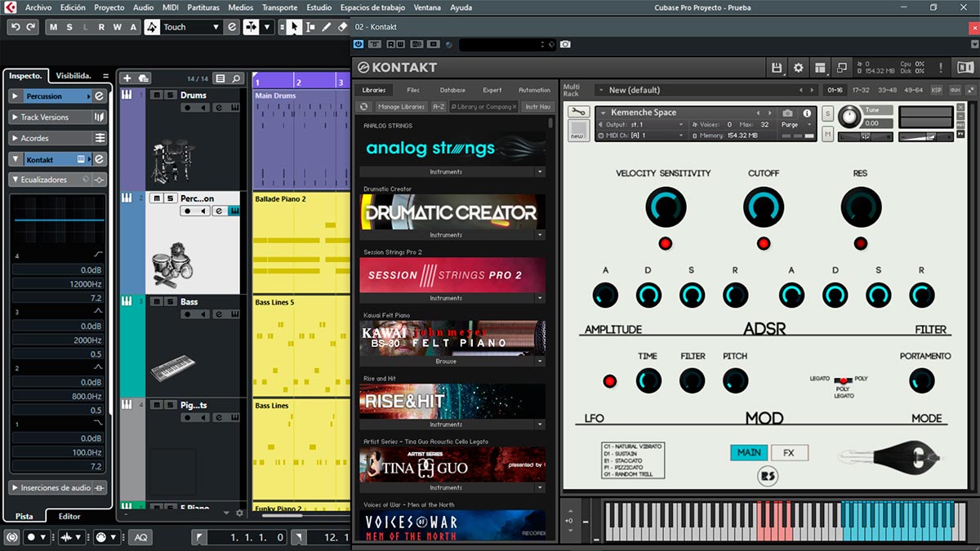Select the Object Selection arrow tool
Viewport: 980px width, 551px height.
coord(295,27)
